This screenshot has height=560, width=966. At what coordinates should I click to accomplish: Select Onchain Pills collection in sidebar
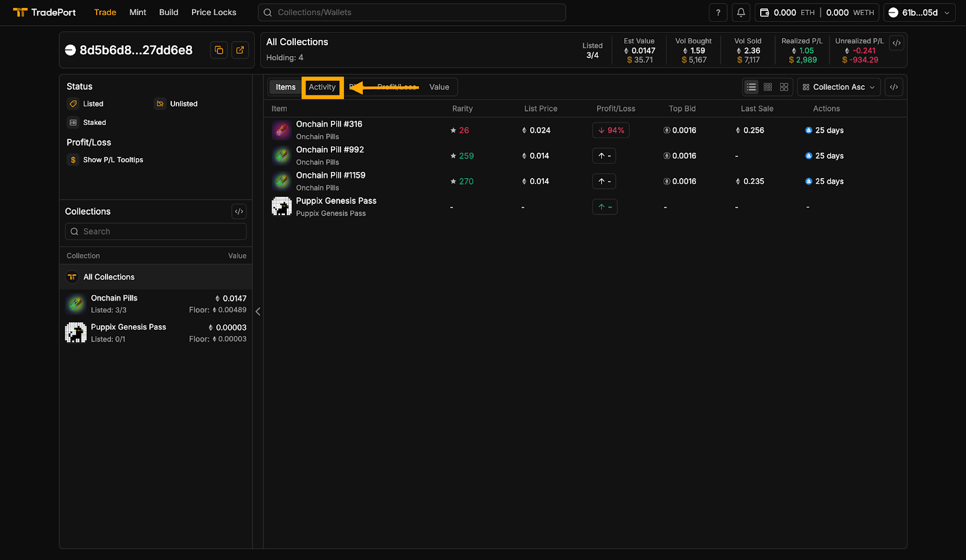point(156,304)
